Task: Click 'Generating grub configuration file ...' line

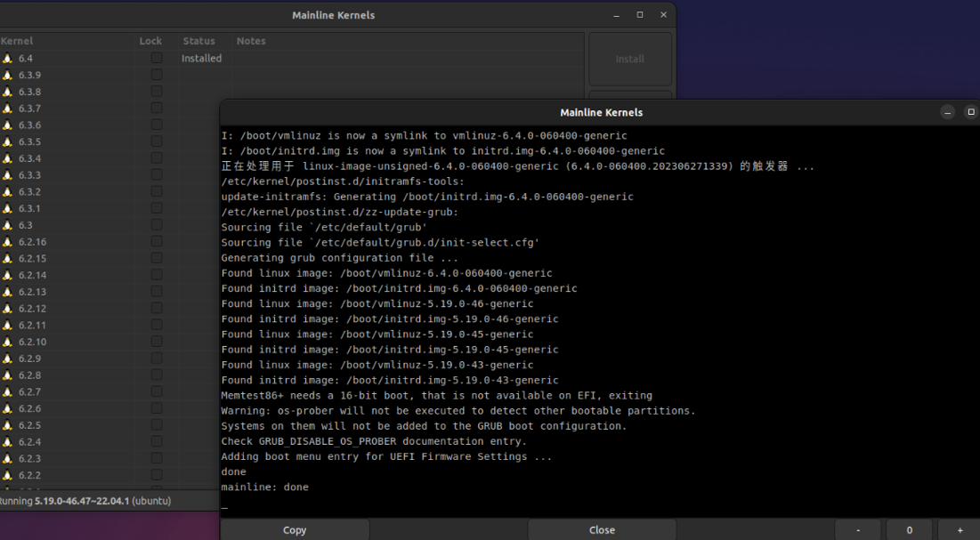Action: click(x=339, y=257)
